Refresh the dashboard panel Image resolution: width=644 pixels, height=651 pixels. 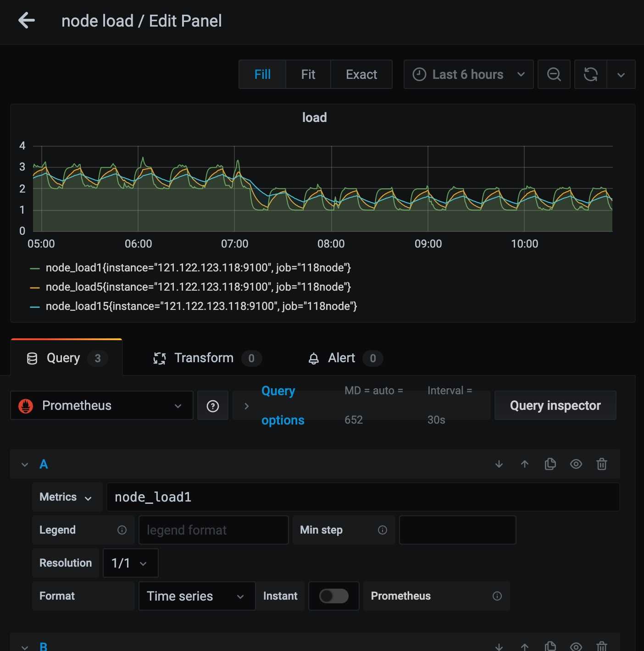coord(591,74)
